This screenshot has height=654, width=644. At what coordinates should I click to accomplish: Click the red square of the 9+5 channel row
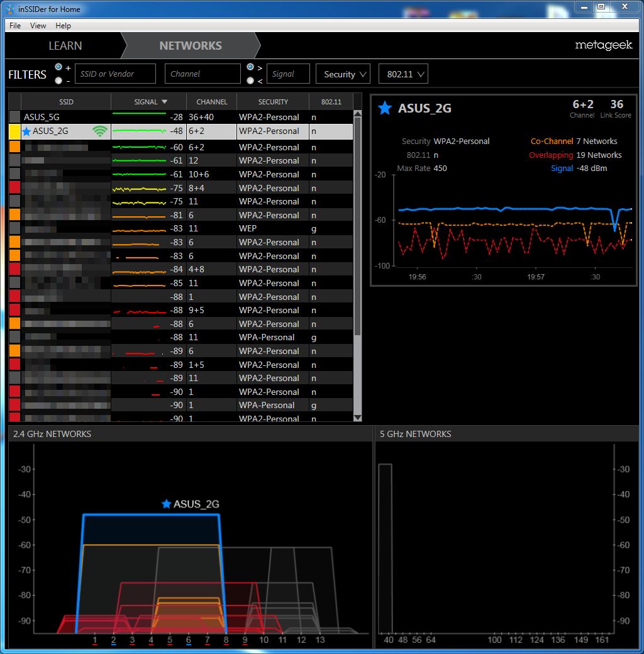(14, 310)
